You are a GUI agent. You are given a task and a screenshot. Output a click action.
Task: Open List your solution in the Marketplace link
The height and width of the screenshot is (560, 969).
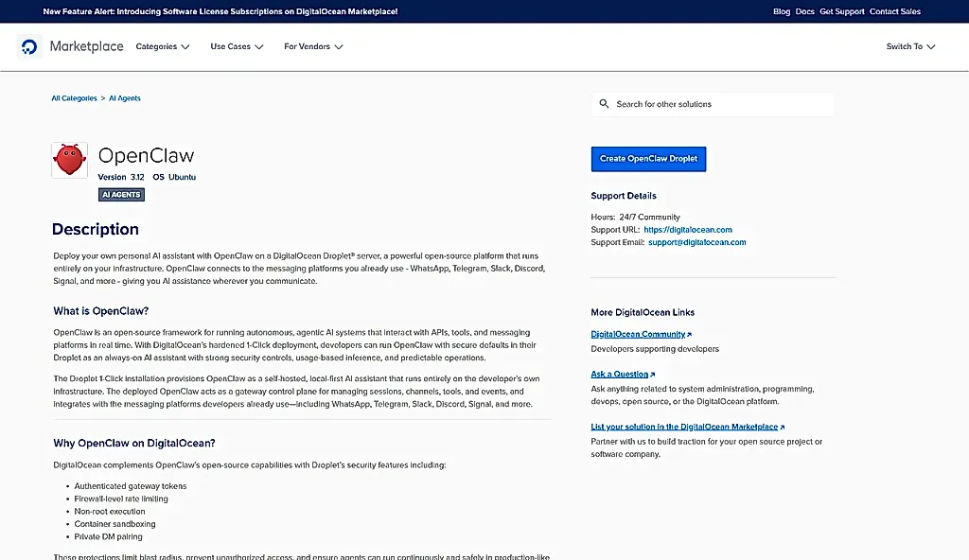point(684,428)
